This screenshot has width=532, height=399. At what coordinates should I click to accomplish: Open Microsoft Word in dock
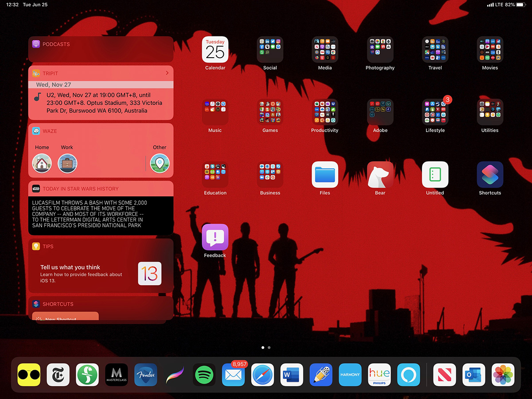point(292,375)
